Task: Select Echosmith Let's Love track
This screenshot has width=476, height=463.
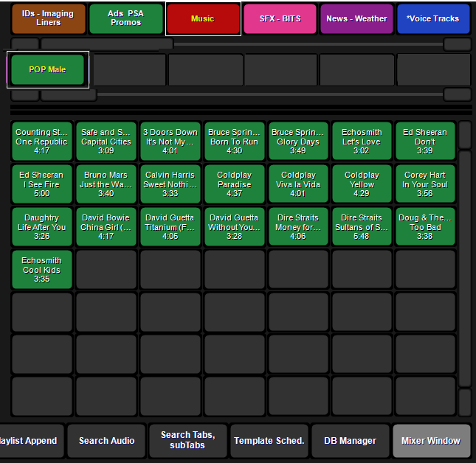Action: click(x=362, y=142)
